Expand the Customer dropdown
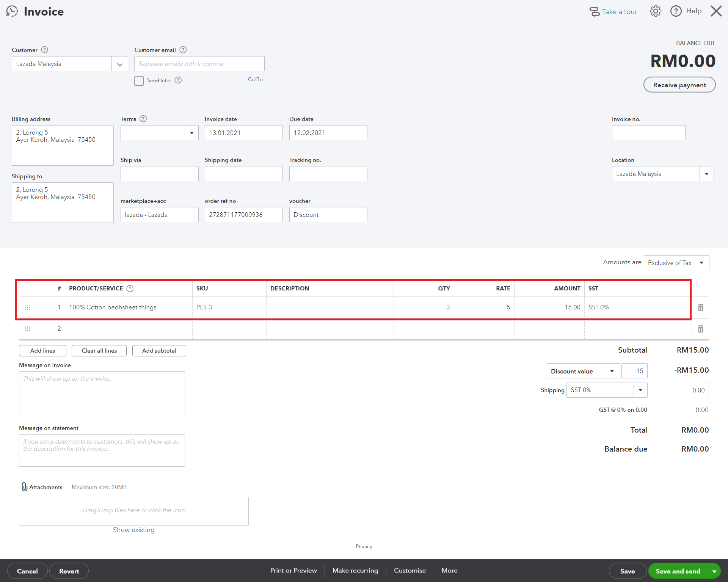The image size is (728, 582). [x=120, y=64]
